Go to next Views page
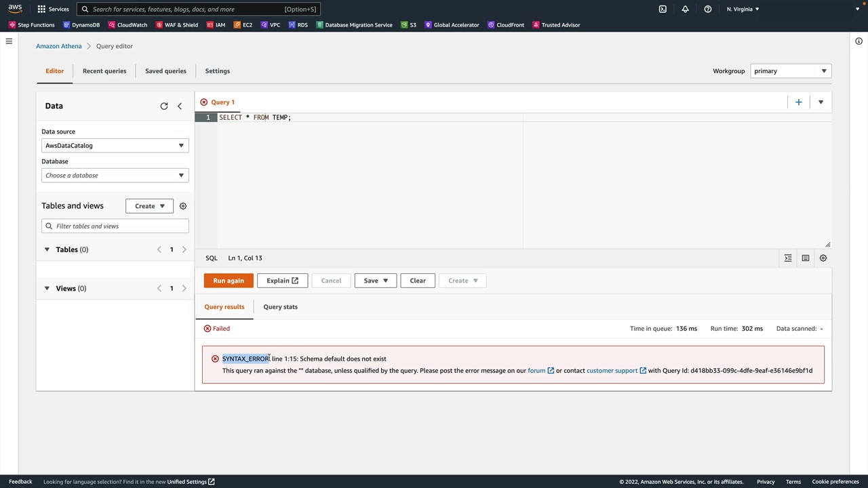Screen dimensions: 868x488 184,289
